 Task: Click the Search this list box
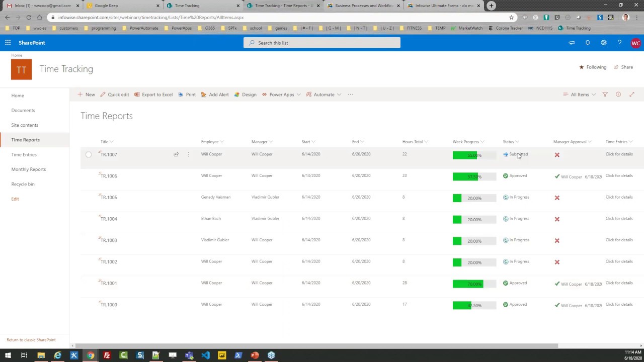(322, 43)
